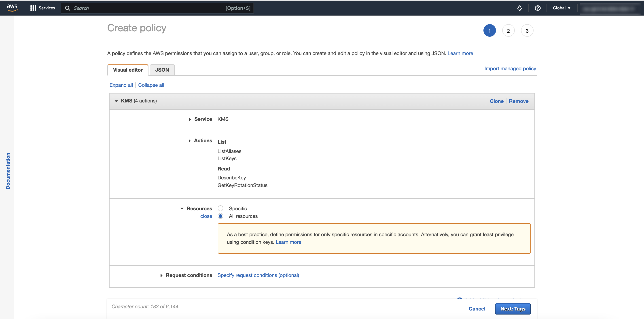Remove the KMS statement
This screenshot has width=644, height=319.
click(x=519, y=101)
